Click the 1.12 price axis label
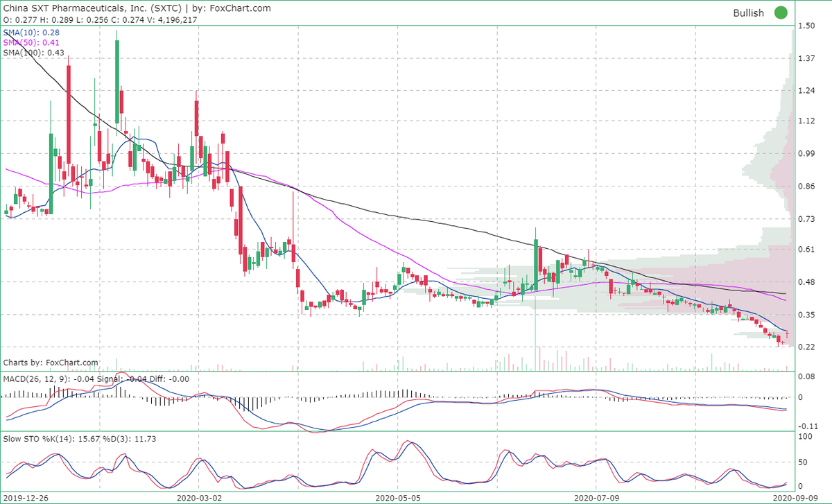Viewport: 832px width, 504px height. tap(806, 121)
